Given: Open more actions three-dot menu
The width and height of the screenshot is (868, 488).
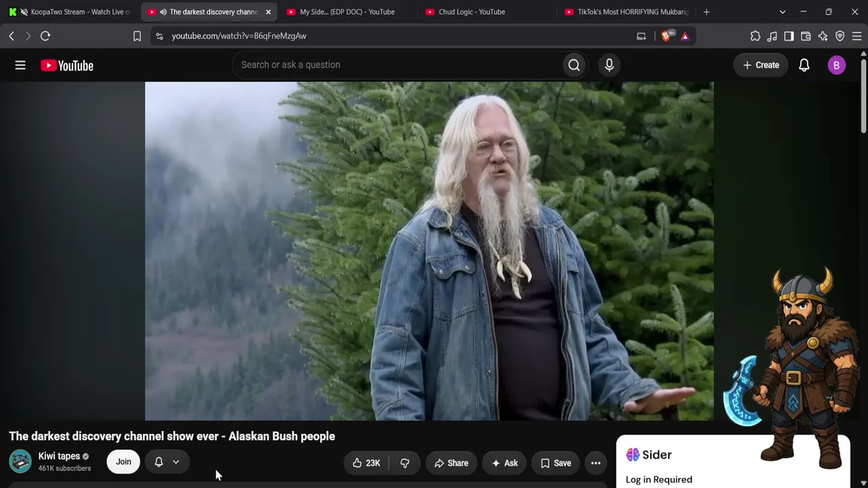Looking at the screenshot, I should (x=595, y=463).
